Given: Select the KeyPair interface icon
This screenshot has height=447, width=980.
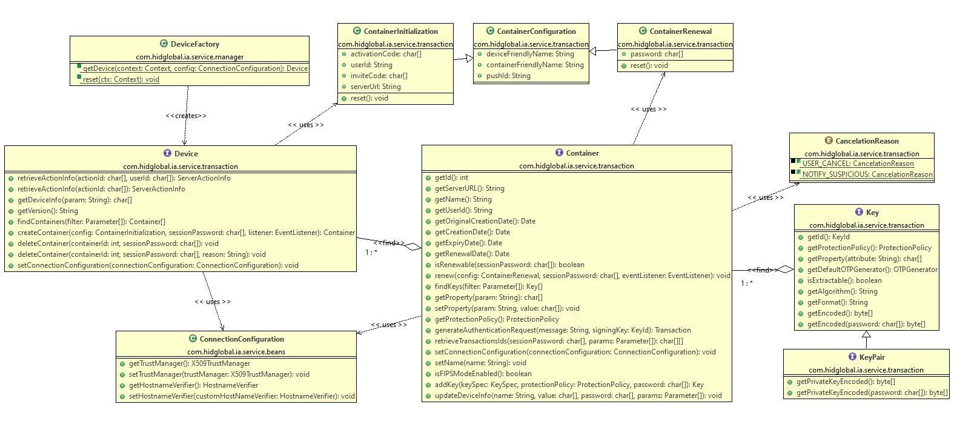Looking at the screenshot, I should [852, 357].
